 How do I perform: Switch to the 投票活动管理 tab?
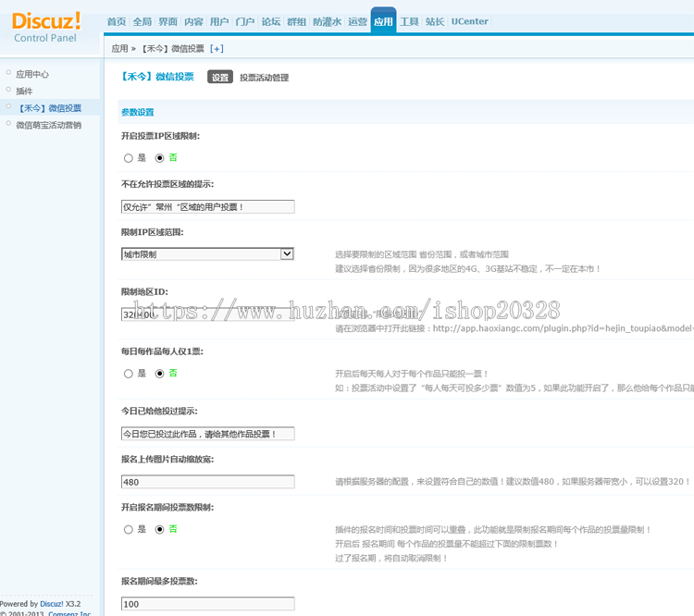(x=265, y=78)
